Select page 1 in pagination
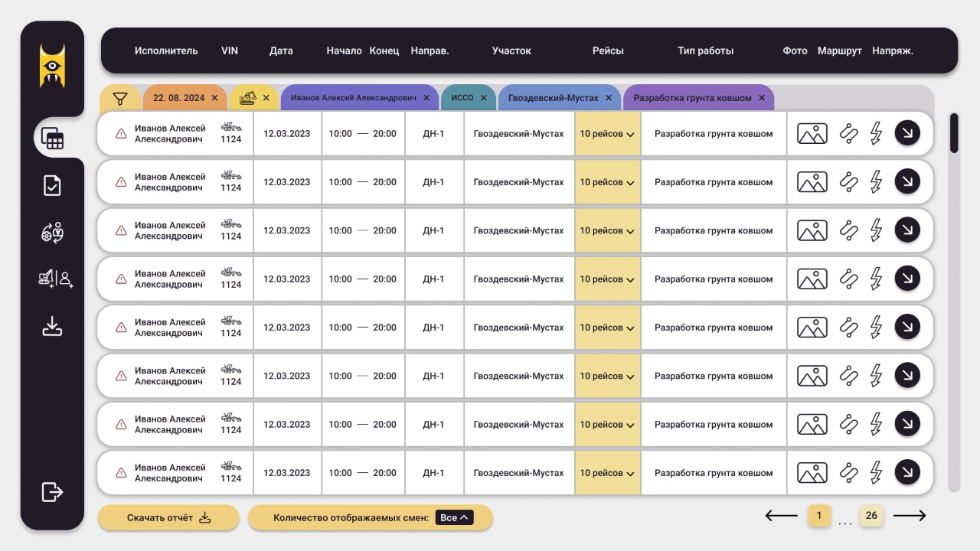 tap(818, 516)
